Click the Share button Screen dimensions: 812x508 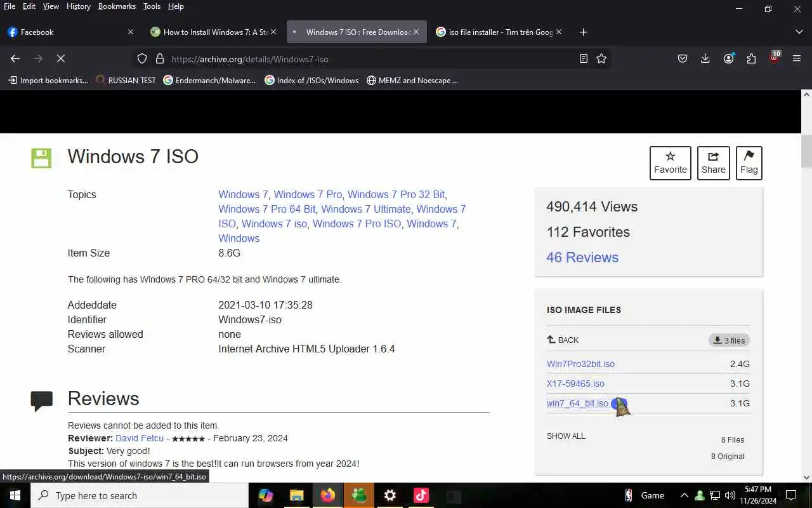714,163
